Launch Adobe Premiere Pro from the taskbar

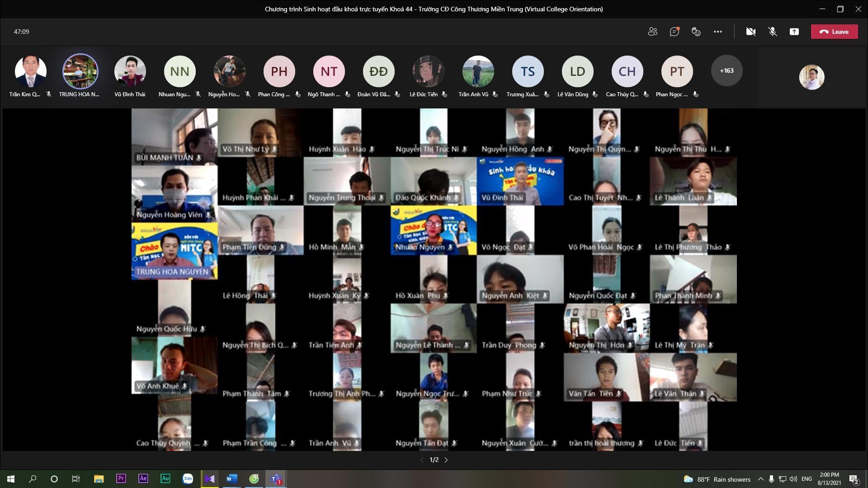pyautogui.click(x=121, y=479)
